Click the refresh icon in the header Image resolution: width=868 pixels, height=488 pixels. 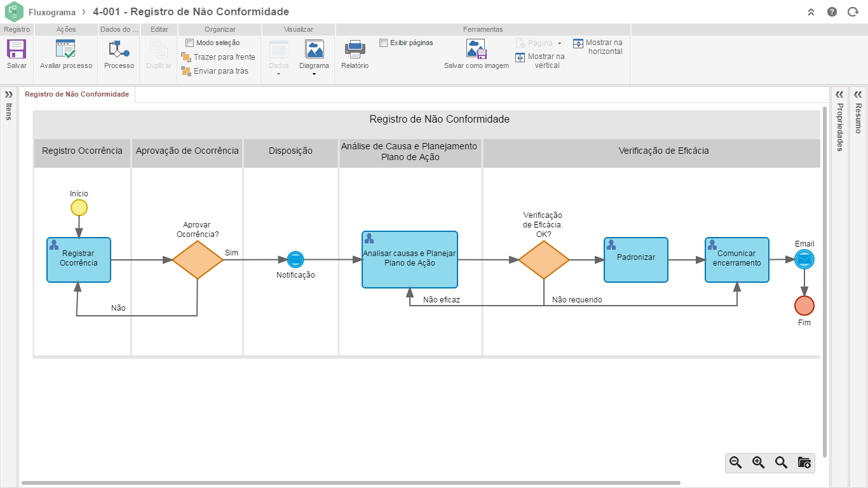click(853, 12)
